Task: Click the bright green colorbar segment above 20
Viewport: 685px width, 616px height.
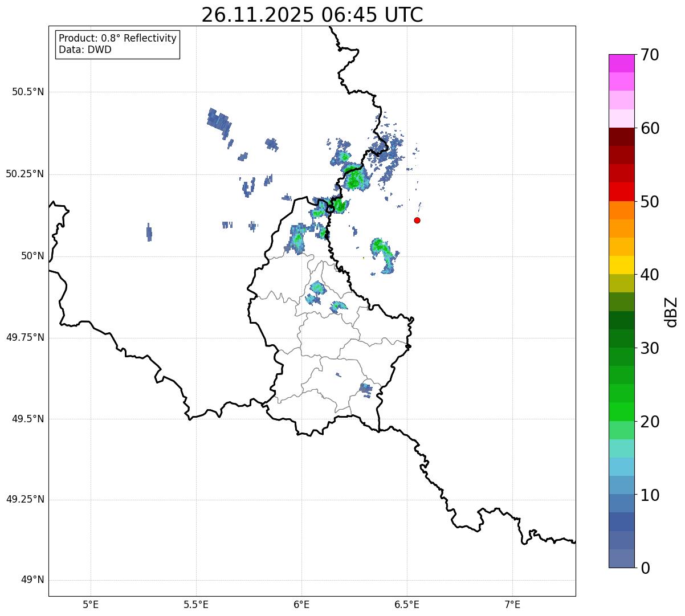Action: click(x=622, y=411)
